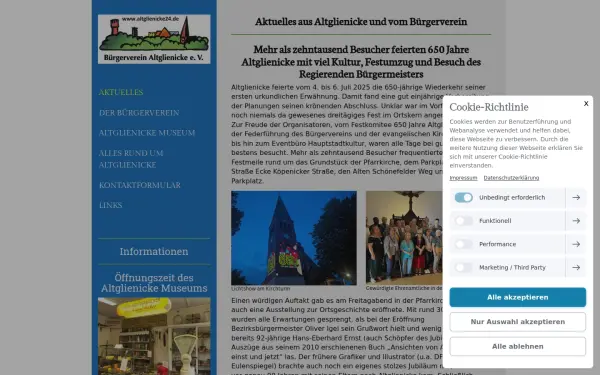Expand Funktionell details arrow
This screenshot has height=375, width=600.
coord(576,221)
